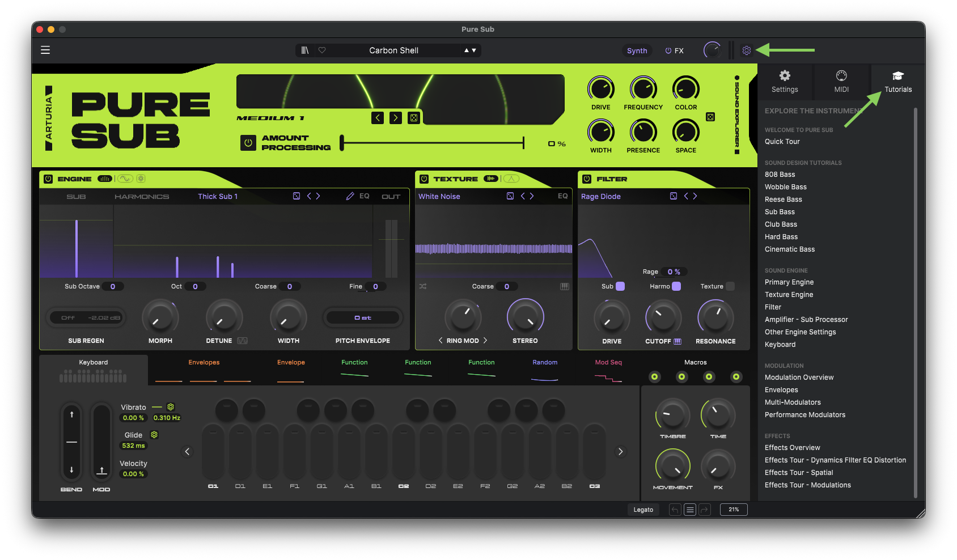Toggle the Harmo filter routing checkbox
This screenshot has height=560, width=957.
pyautogui.click(x=676, y=286)
